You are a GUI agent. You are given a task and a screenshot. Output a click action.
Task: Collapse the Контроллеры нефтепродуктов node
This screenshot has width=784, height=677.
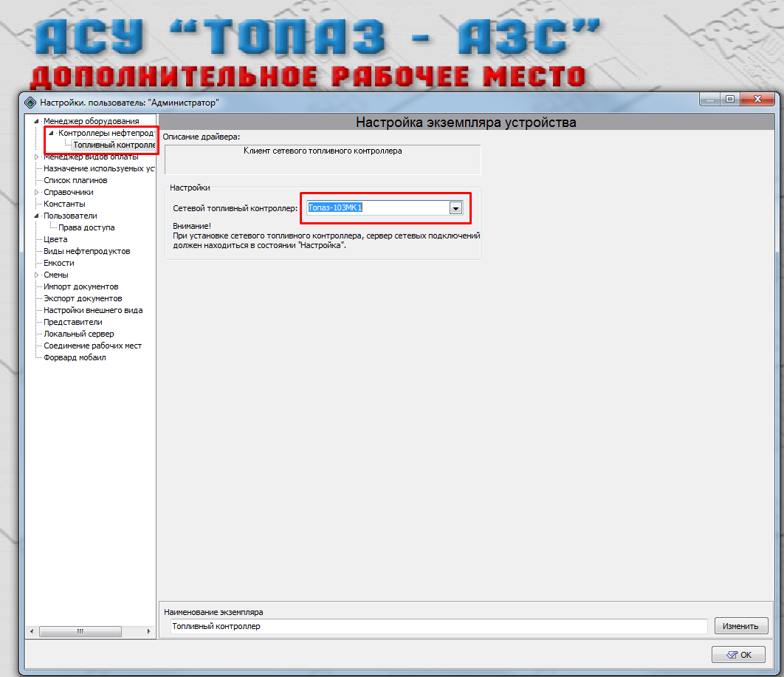point(51,134)
